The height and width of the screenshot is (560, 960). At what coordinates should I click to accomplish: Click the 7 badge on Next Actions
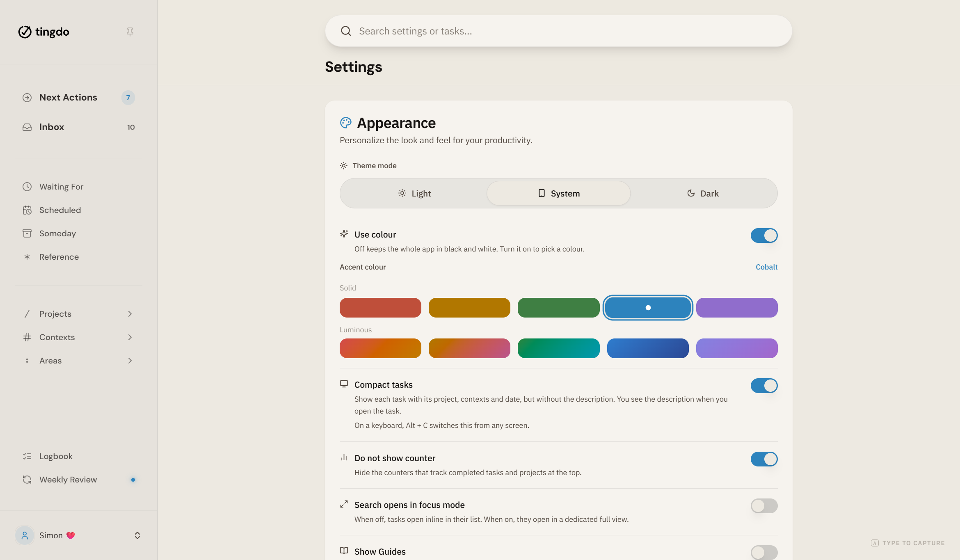pyautogui.click(x=128, y=98)
